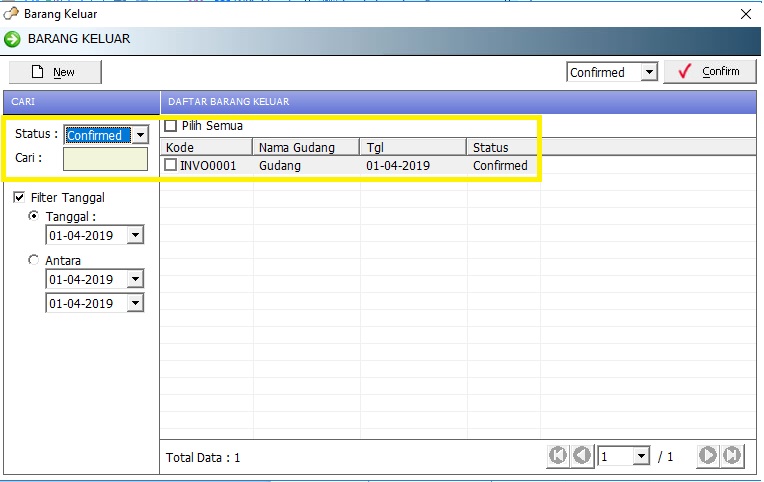
Task: Click the New button
Action: pos(55,72)
